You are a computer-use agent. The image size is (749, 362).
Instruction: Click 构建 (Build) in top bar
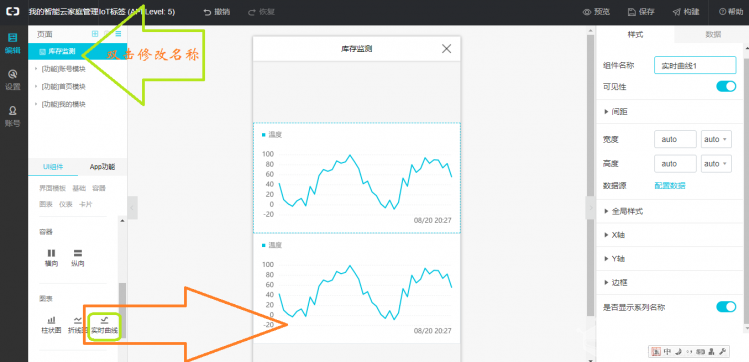tap(686, 12)
